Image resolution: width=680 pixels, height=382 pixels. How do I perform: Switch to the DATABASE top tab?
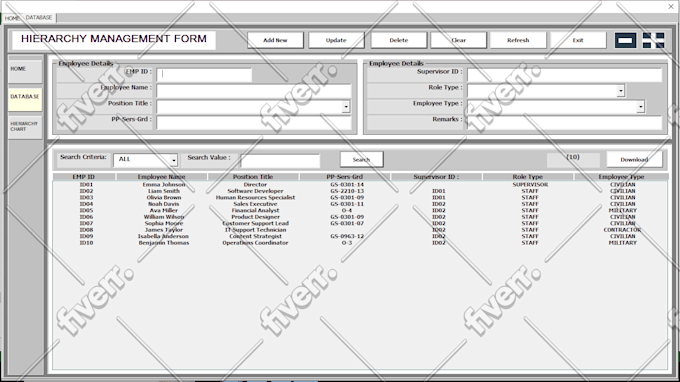(x=39, y=18)
